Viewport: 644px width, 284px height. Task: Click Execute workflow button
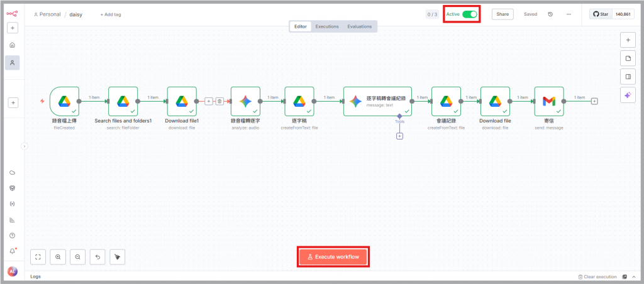pos(333,257)
